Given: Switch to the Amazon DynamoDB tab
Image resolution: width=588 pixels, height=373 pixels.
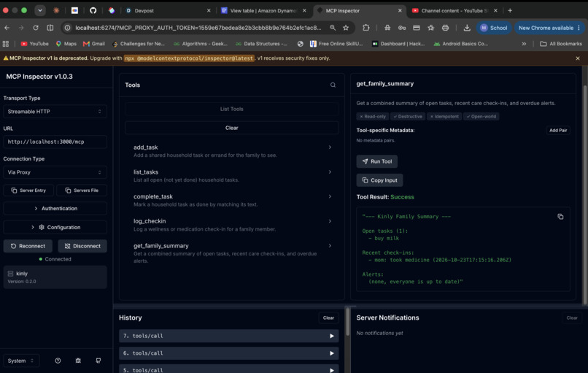Looking at the screenshot, I should tap(264, 10).
